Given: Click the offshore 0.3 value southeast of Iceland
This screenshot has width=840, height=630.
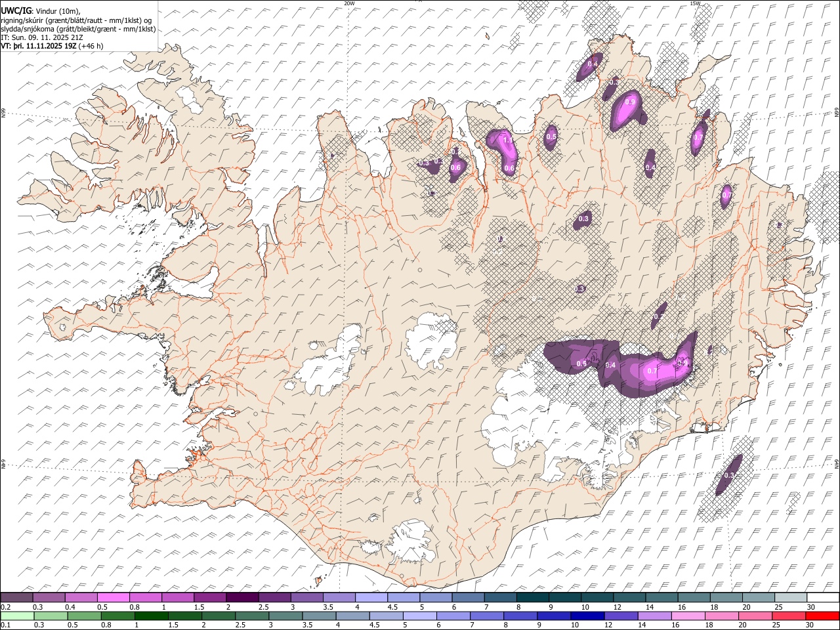Looking at the screenshot, I should 729,475.
